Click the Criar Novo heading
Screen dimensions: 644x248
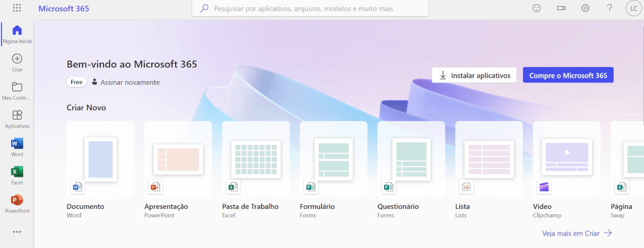click(86, 108)
